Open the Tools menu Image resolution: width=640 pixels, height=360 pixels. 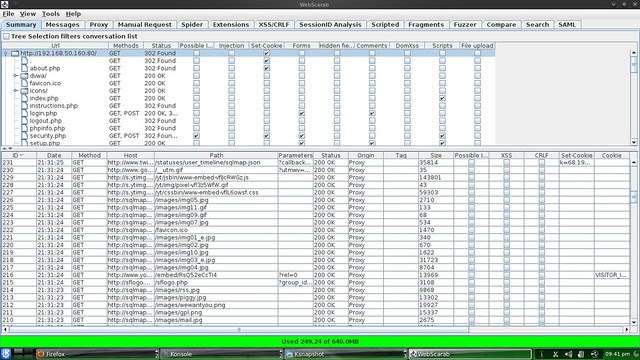click(x=51, y=14)
